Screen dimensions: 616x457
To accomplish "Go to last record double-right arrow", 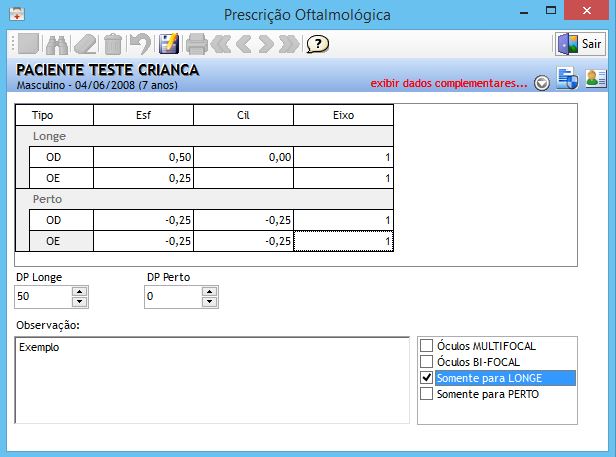I will click(289, 44).
